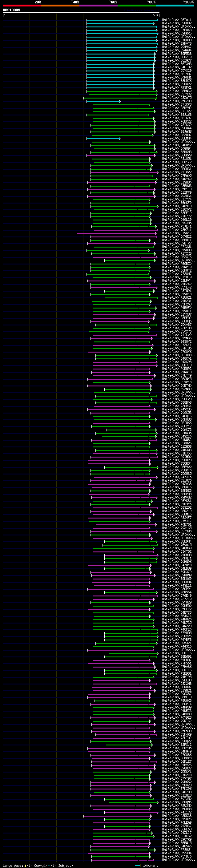Select label UniRef100_A7QA83
The image size is (197, 868).
click(176, 40)
